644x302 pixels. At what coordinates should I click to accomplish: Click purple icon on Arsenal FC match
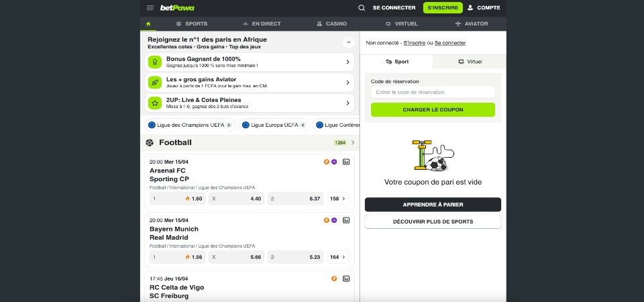pyautogui.click(x=334, y=162)
